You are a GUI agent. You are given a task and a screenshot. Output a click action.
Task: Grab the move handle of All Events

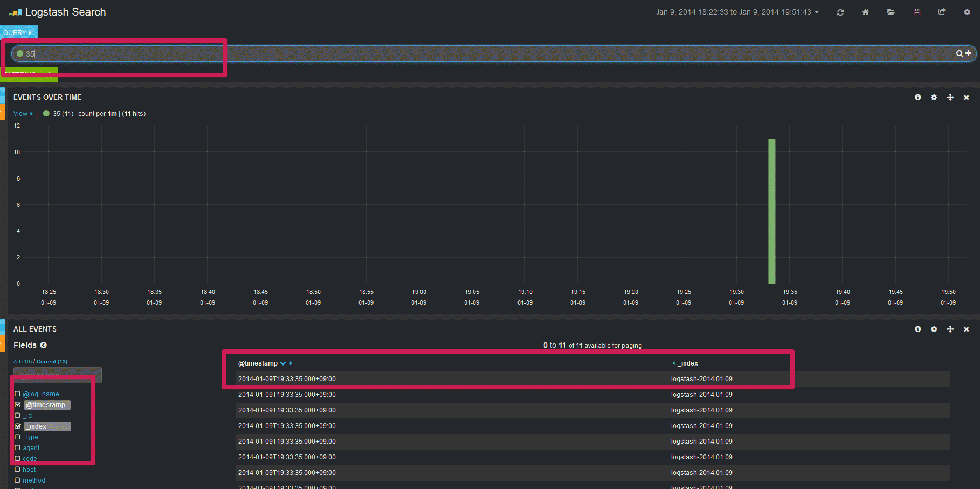point(950,329)
